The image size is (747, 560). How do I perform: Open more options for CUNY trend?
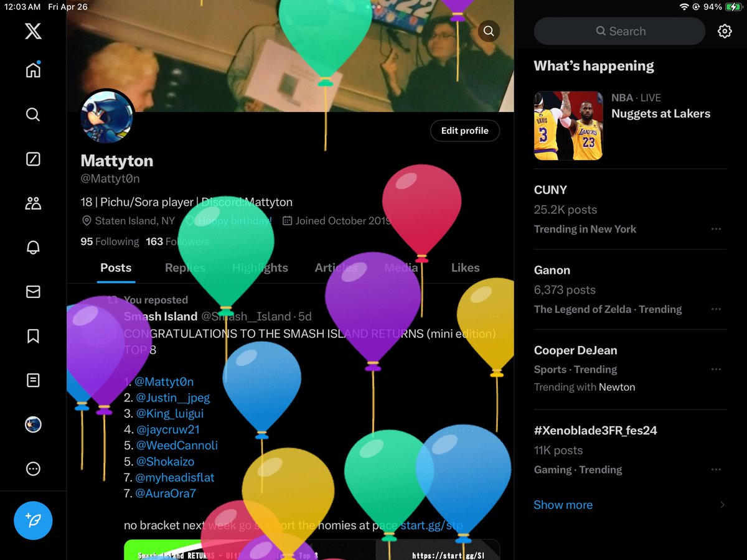point(716,229)
